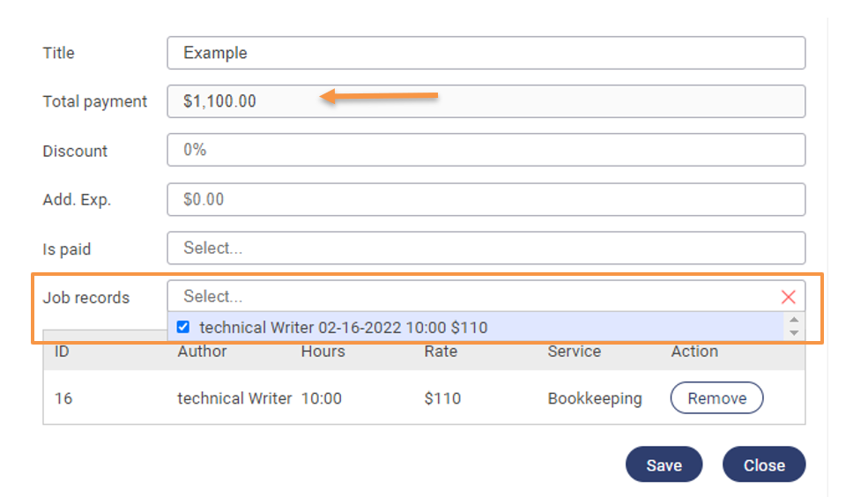Click the Total payment field
The image size is (868, 497).
pos(486,101)
